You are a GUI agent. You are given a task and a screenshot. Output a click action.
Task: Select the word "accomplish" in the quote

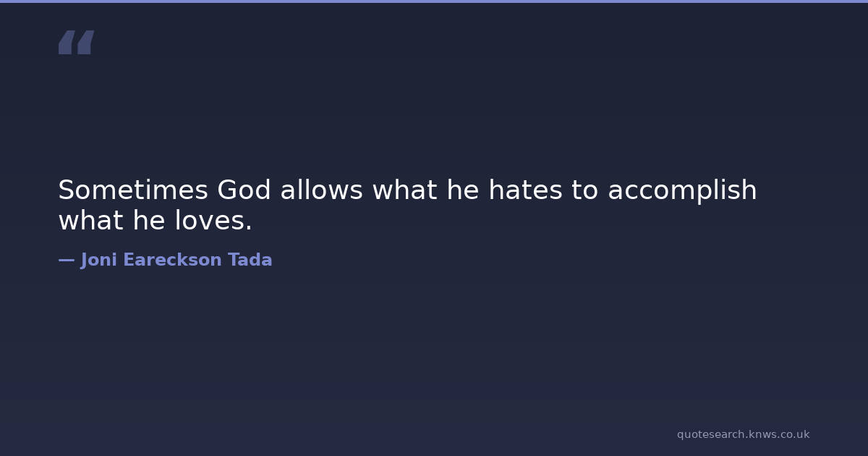coord(681,192)
